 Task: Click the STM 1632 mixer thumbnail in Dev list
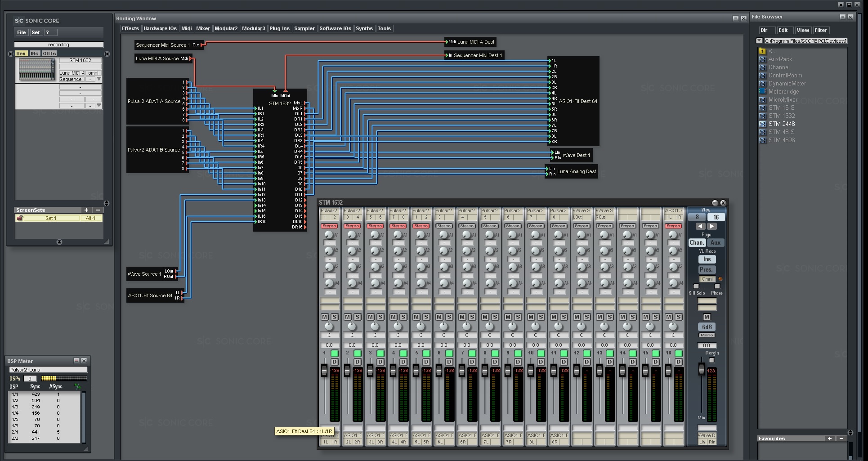(37, 70)
